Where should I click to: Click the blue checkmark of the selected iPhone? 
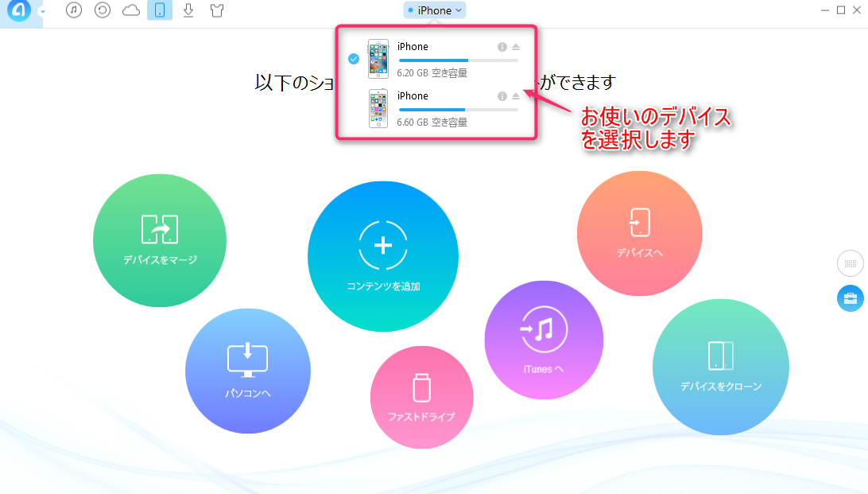pos(354,59)
